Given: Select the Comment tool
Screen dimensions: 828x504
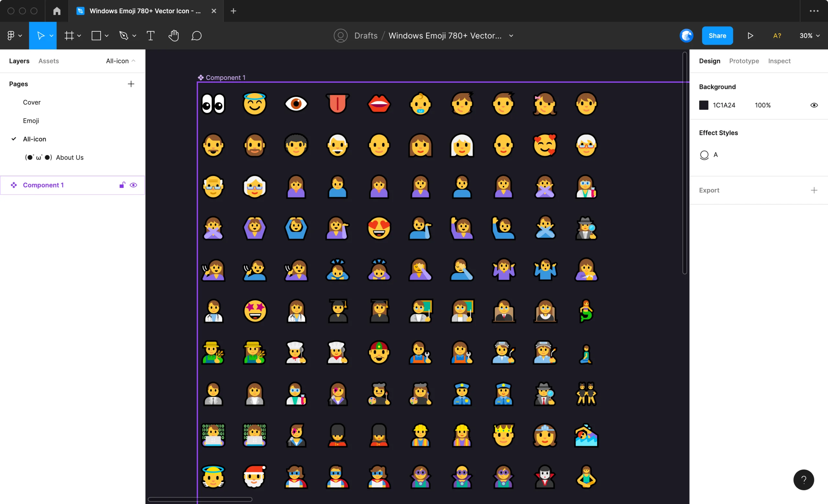Looking at the screenshot, I should 196,36.
